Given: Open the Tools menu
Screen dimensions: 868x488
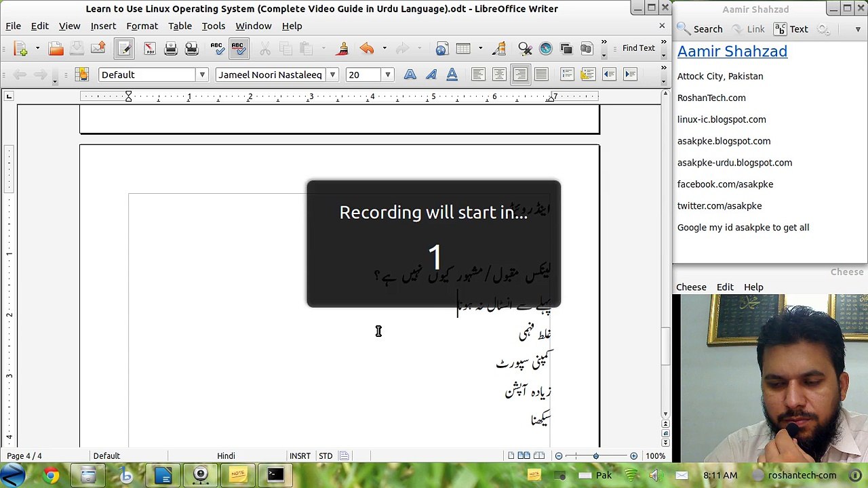Looking at the screenshot, I should (214, 26).
